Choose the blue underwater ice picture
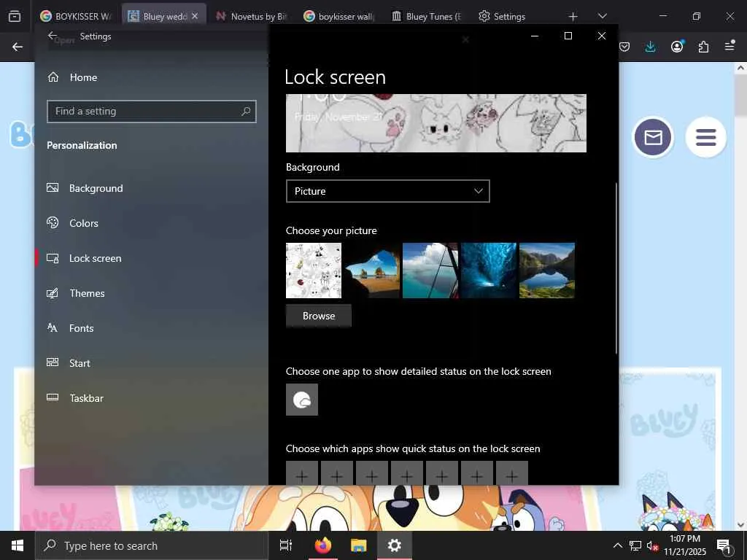 (x=489, y=271)
